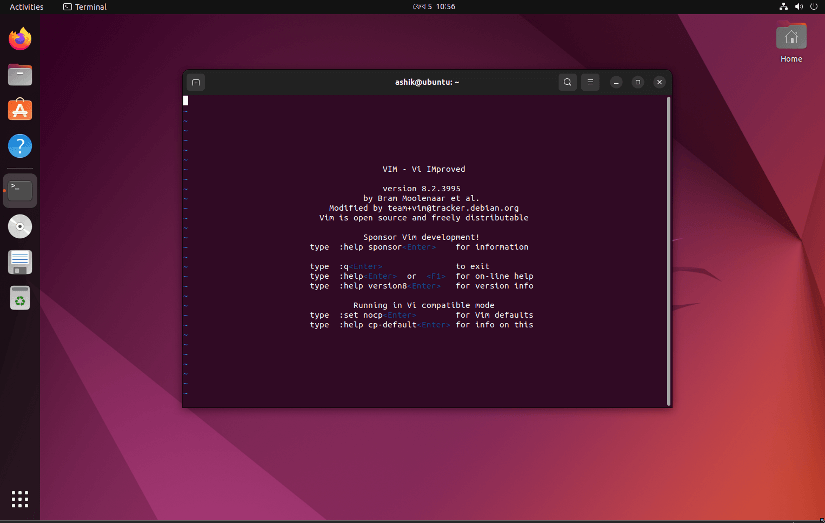This screenshot has height=523, width=825.
Task: Click the ':help sponsor' command text
Action: [x=370, y=247]
